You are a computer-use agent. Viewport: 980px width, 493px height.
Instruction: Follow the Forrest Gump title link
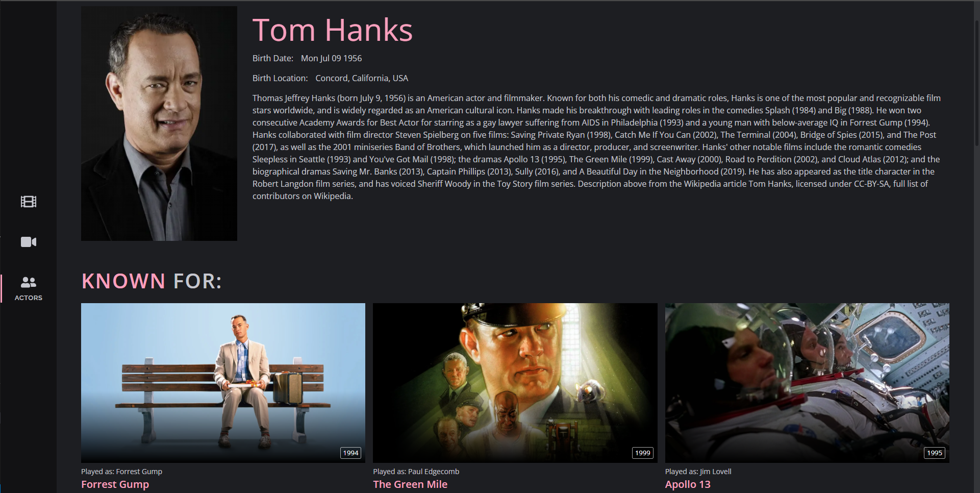click(115, 484)
